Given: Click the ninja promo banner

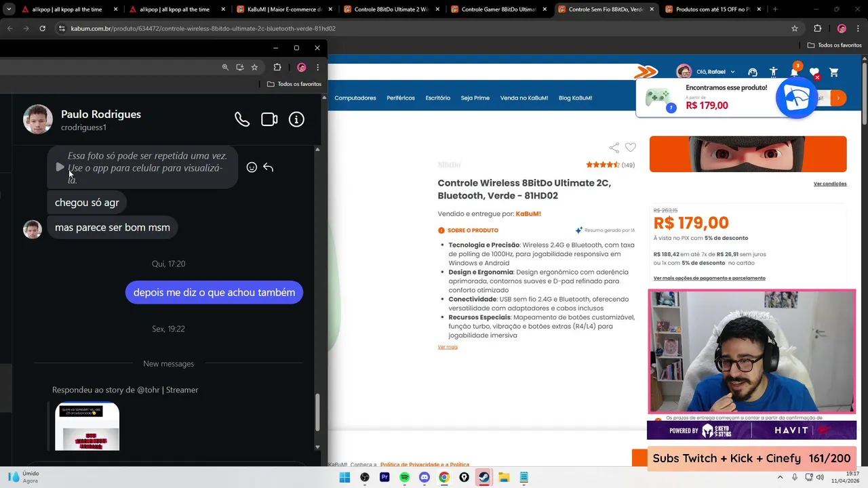Looking at the screenshot, I should 748,154.
